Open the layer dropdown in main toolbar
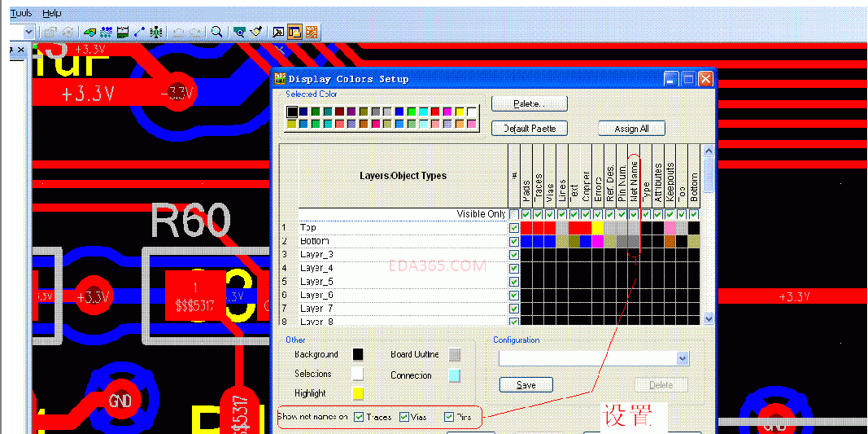This screenshot has width=868, height=434. [x=29, y=32]
